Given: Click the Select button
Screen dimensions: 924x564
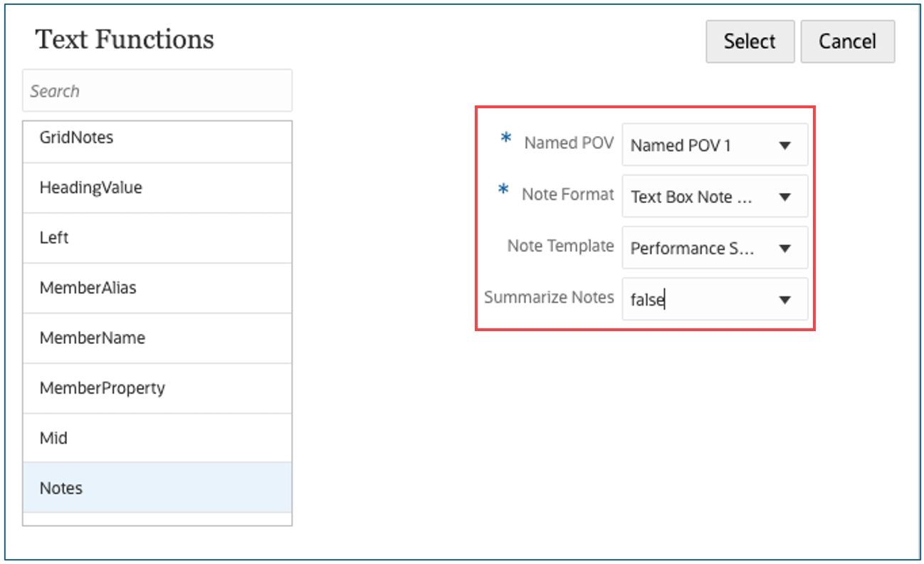Looking at the screenshot, I should click(750, 41).
